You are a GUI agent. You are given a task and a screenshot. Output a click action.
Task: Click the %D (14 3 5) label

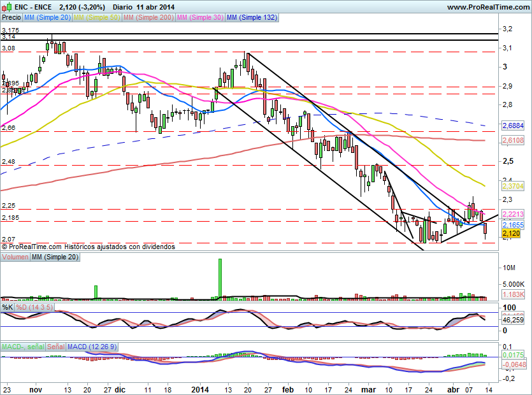[x=34, y=307]
